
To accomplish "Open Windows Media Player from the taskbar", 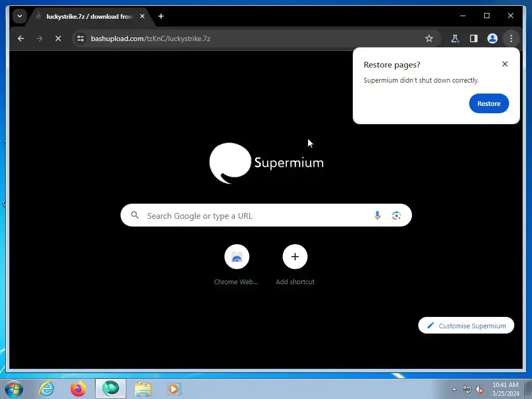I will 175,389.
